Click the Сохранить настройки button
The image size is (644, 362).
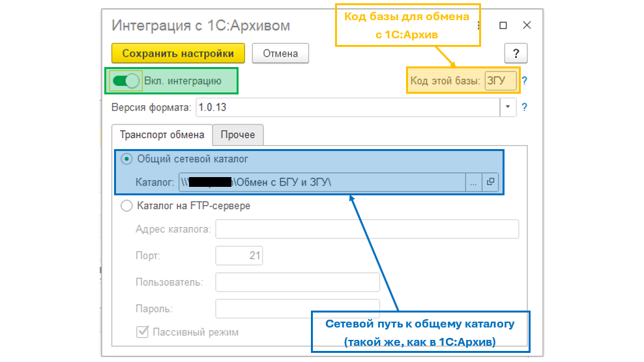(178, 53)
